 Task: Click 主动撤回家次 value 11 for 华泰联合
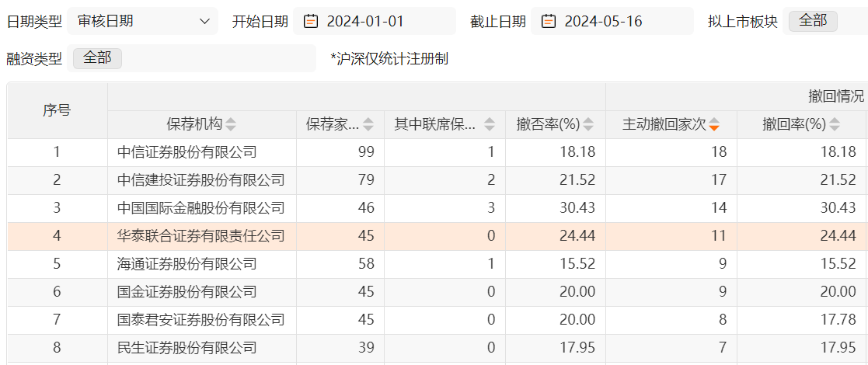point(719,237)
